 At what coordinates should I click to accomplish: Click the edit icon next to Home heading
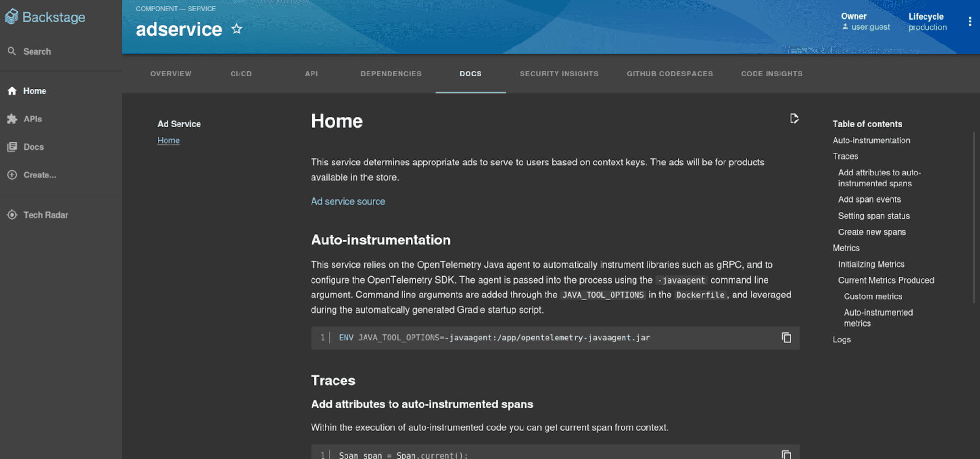[793, 119]
